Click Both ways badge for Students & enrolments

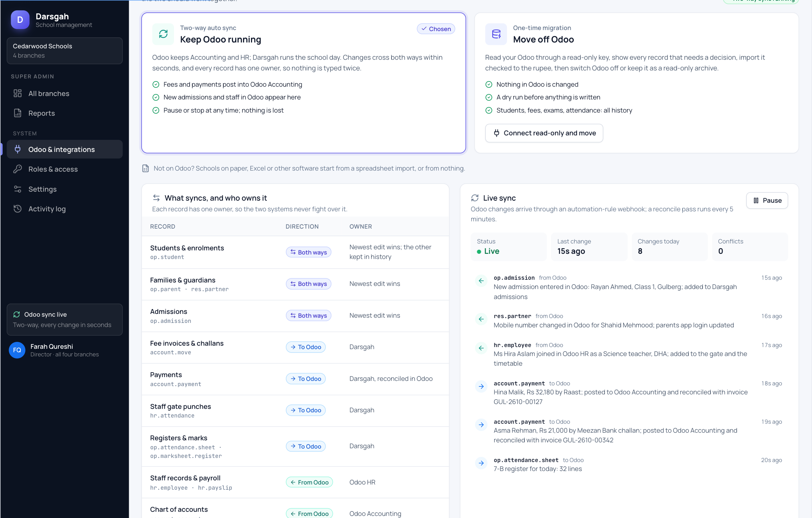click(x=309, y=252)
